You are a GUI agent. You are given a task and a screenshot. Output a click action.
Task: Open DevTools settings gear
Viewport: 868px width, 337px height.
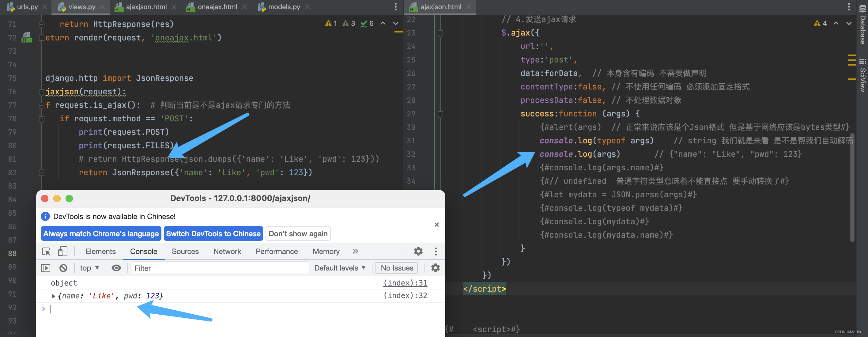[418, 252]
